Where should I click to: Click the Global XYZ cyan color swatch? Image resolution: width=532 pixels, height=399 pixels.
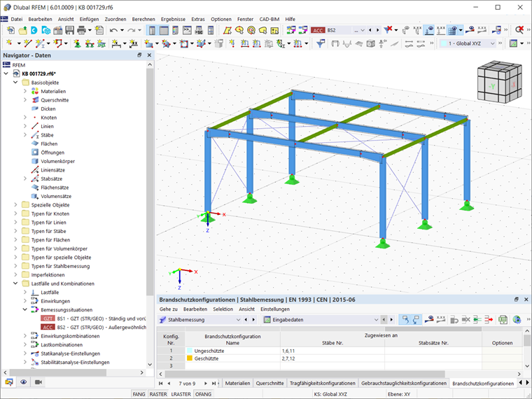click(x=443, y=43)
